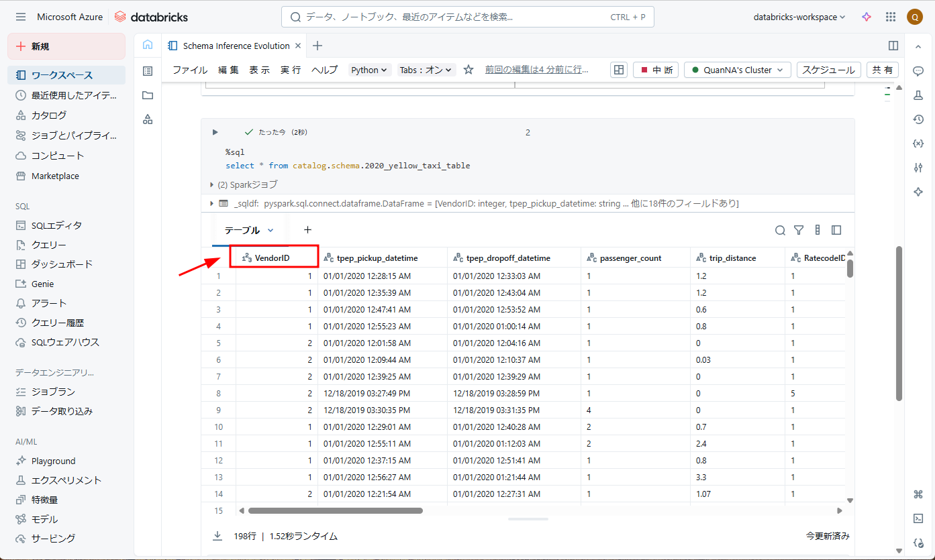
Task: Select the Schema Inference Evolution tab
Action: 236,46
